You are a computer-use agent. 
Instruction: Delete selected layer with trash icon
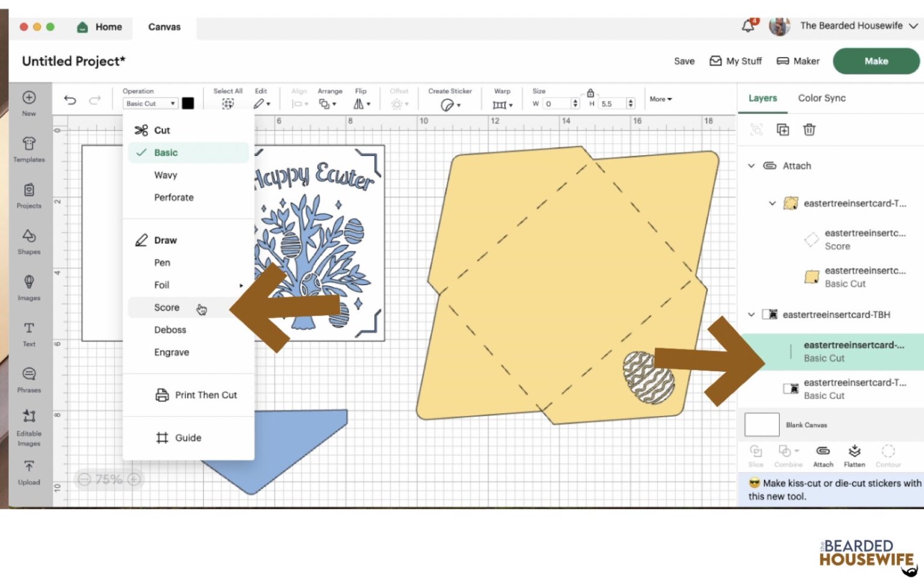point(809,129)
